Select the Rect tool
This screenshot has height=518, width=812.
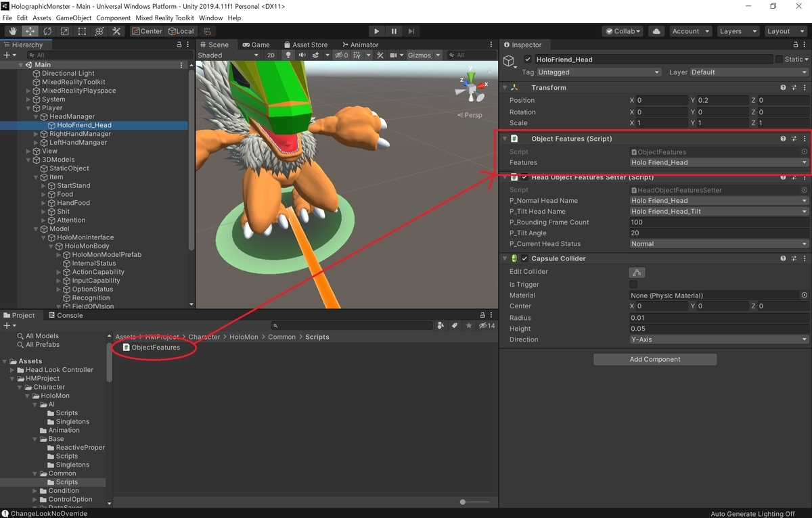82,31
